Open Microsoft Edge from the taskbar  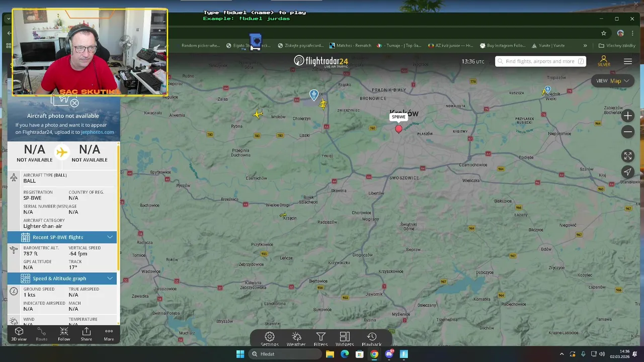[x=345, y=354]
